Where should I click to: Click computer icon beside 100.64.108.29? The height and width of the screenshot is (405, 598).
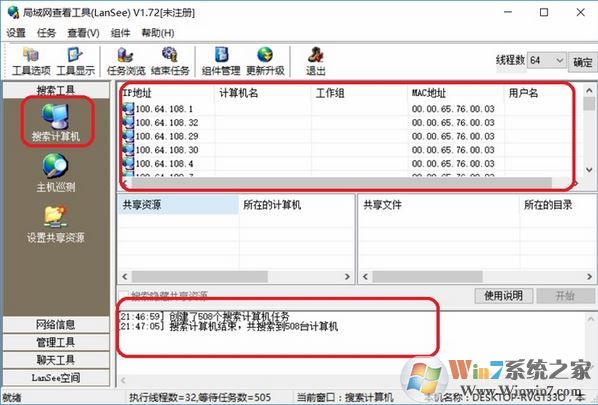point(129,136)
